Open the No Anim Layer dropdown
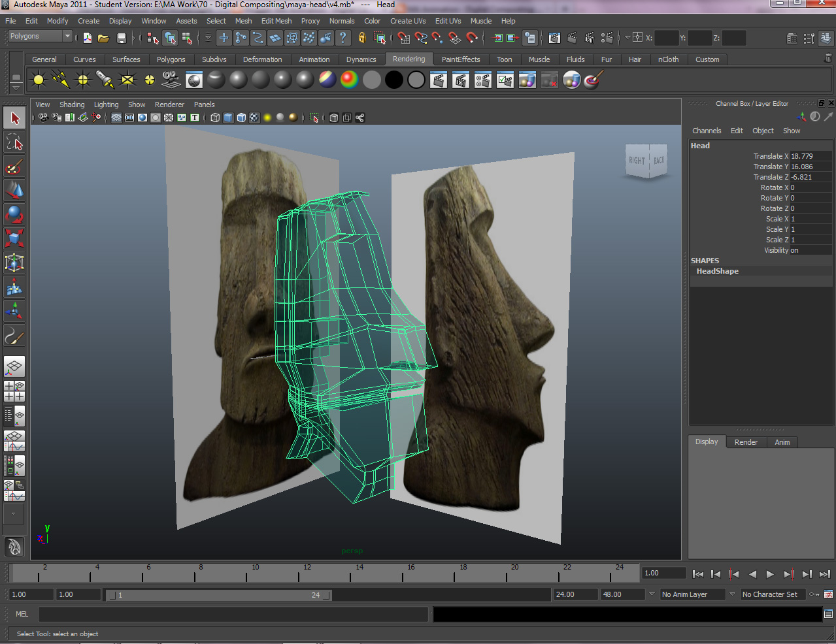 693,594
